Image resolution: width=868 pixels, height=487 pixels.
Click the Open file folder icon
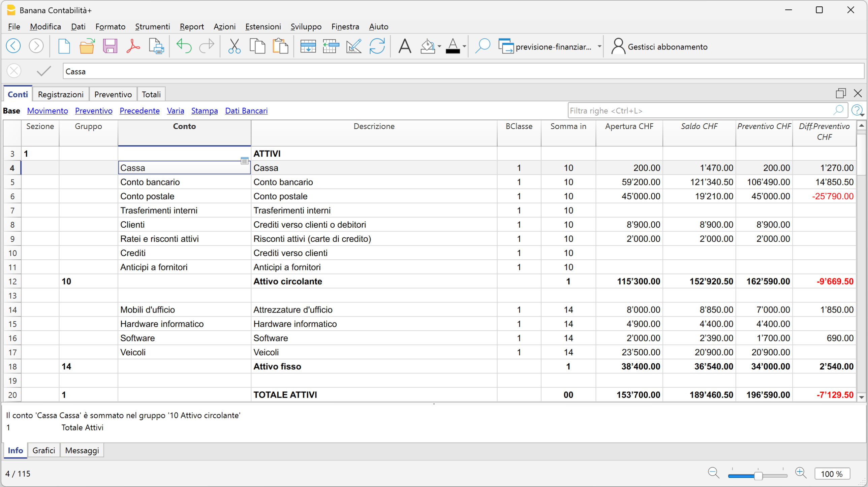tap(87, 46)
